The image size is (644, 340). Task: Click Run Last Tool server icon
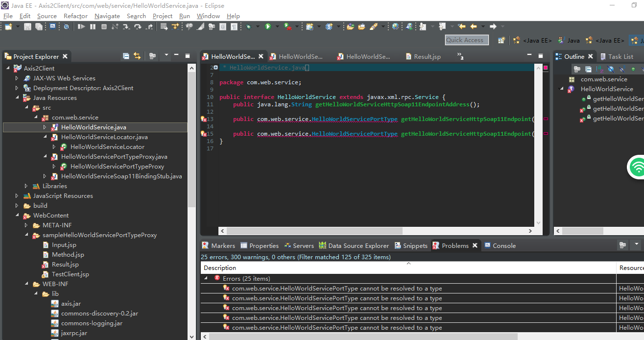tap(288, 26)
